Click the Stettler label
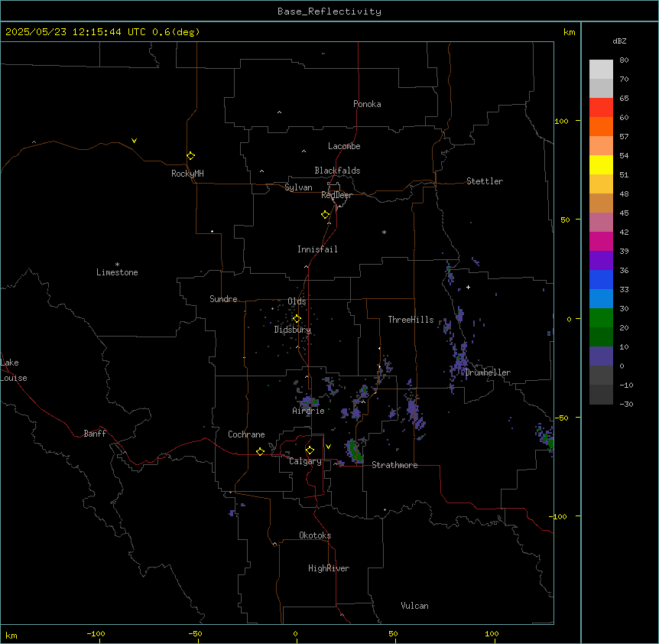 tap(485, 181)
